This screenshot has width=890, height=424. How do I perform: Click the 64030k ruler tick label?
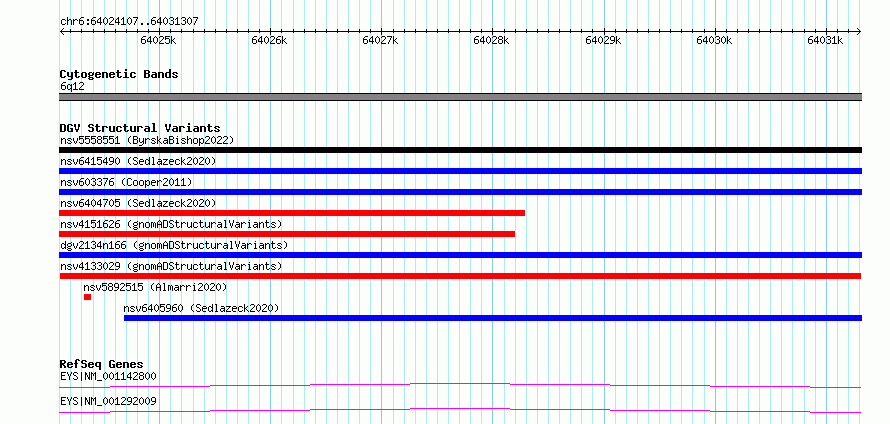coord(714,40)
